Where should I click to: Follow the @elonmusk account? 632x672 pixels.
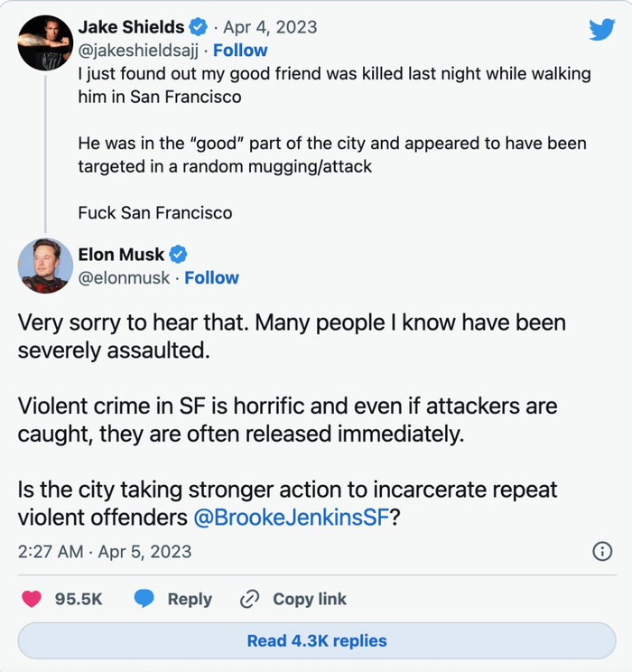(211, 278)
